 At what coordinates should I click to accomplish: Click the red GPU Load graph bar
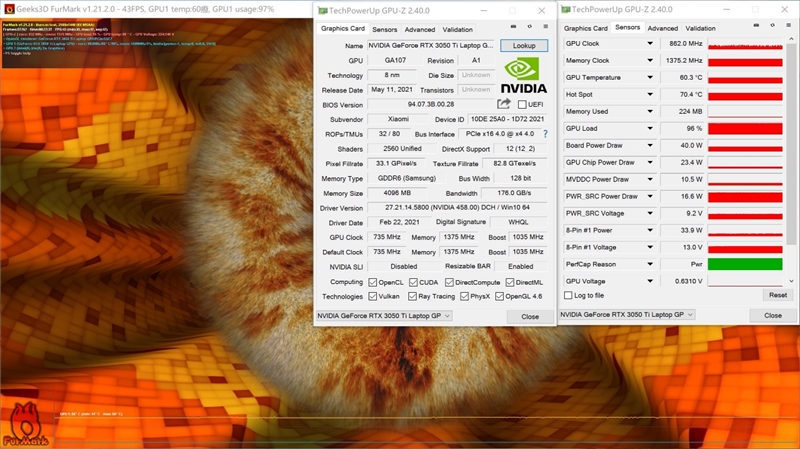[x=744, y=129]
